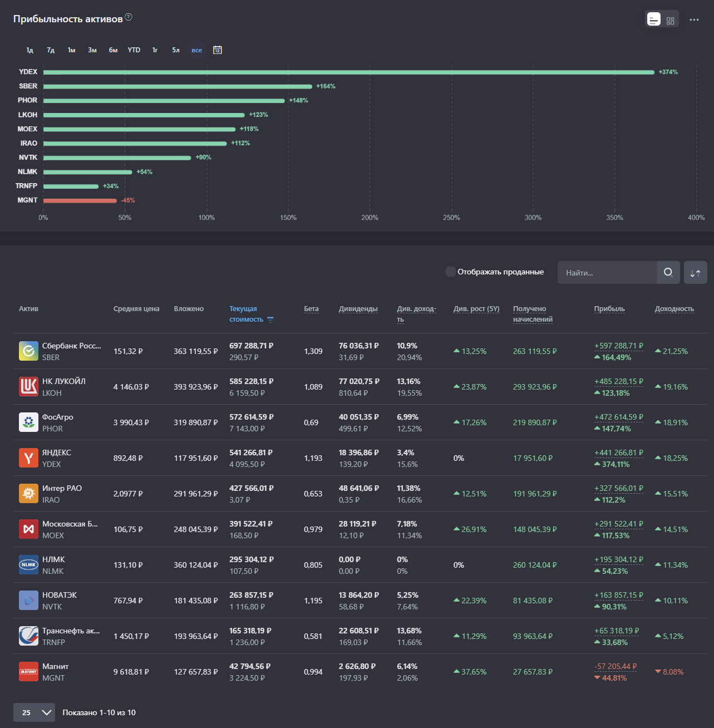Click the filter icon next to Текущая стоимость
Screen dimensions: 714x728
click(270, 319)
